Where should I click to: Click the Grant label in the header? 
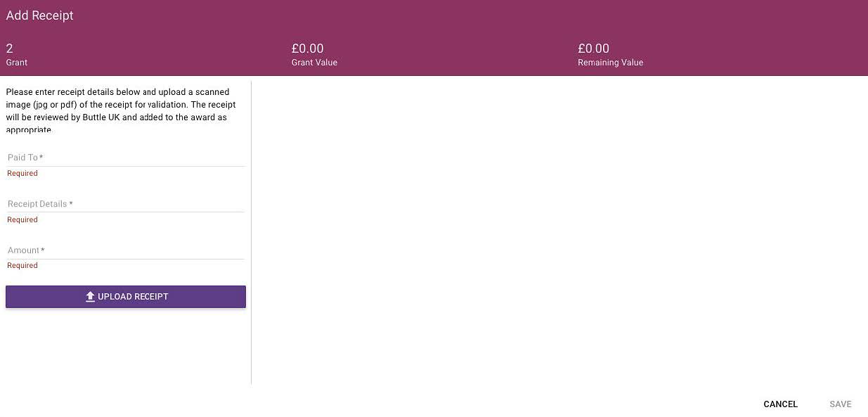(x=17, y=63)
